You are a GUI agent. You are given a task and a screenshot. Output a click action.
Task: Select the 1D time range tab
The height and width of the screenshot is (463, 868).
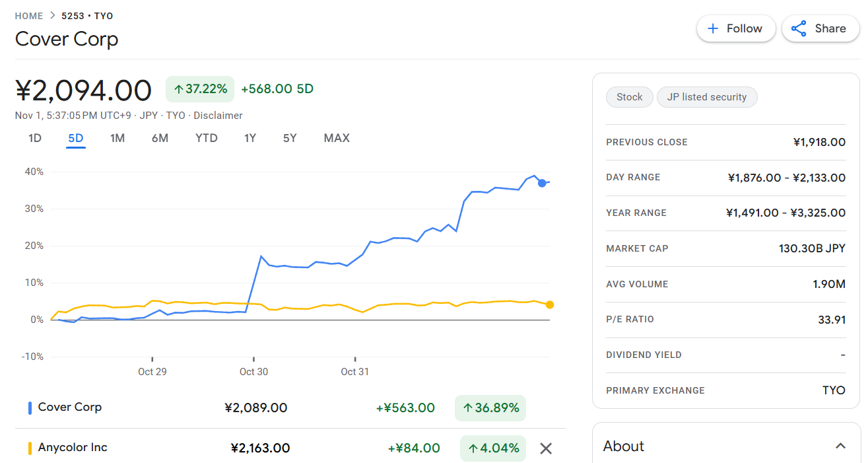35,138
